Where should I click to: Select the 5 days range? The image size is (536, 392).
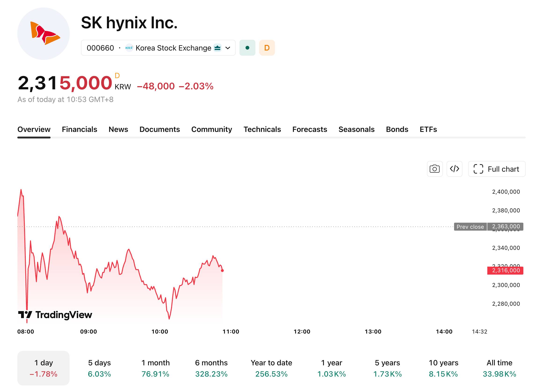click(x=99, y=368)
